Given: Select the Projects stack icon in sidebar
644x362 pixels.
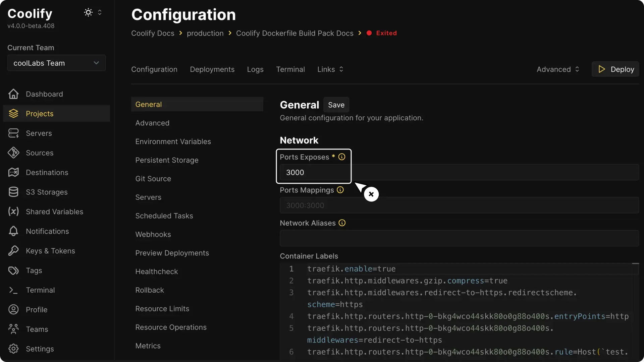Looking at the screenshot, I should tap(13, 114).
